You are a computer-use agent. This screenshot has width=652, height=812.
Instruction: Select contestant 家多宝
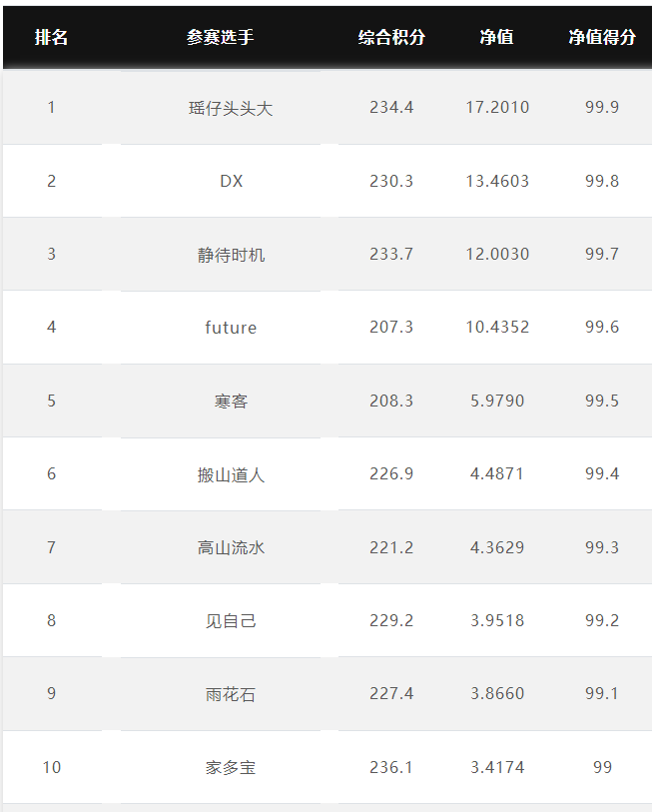tap(231, 767)
